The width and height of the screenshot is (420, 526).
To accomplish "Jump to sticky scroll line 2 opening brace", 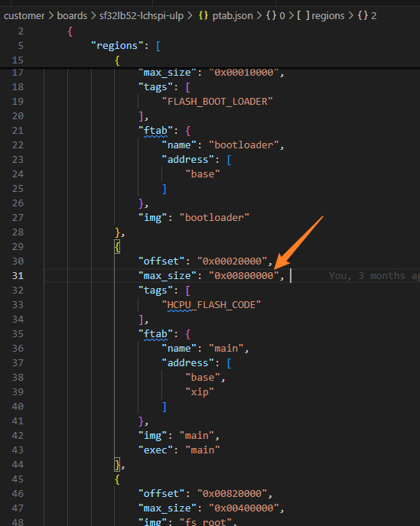I will [70, 31].
